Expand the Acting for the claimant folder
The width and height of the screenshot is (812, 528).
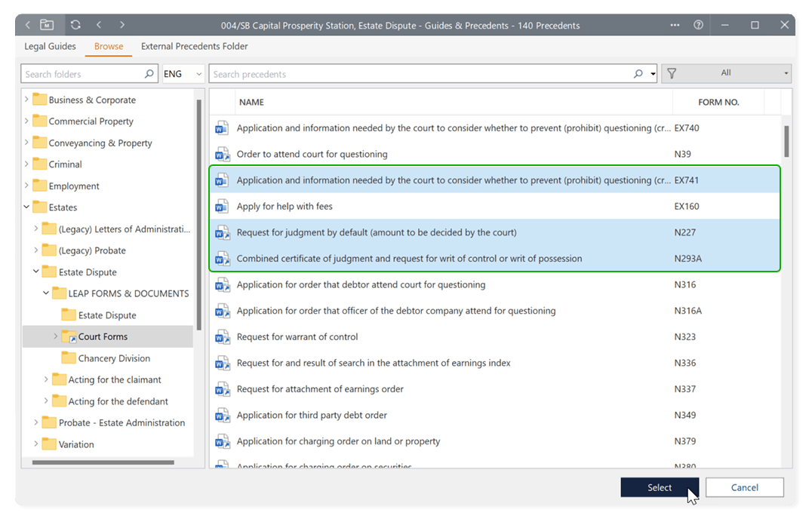[x=46, y=380]
